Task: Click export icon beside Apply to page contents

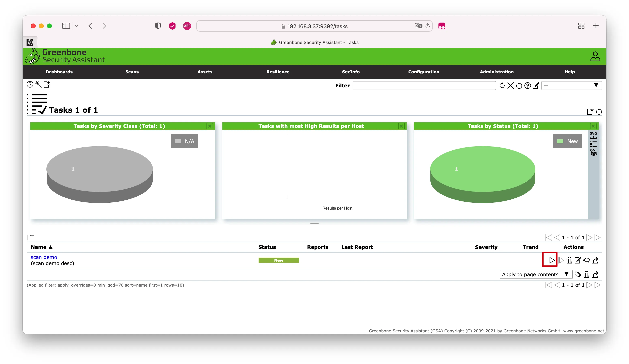Action: pos(595,274)
